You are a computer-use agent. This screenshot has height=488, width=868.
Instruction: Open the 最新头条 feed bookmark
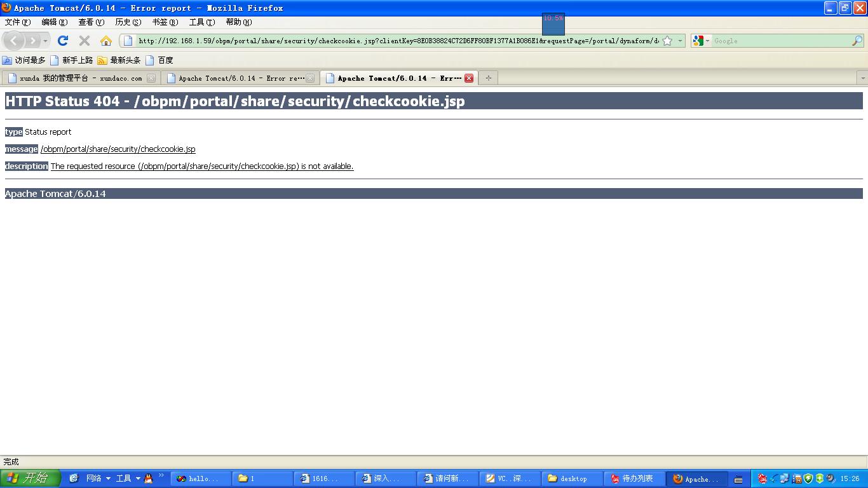pyautogui.click(x=119, y=60)
